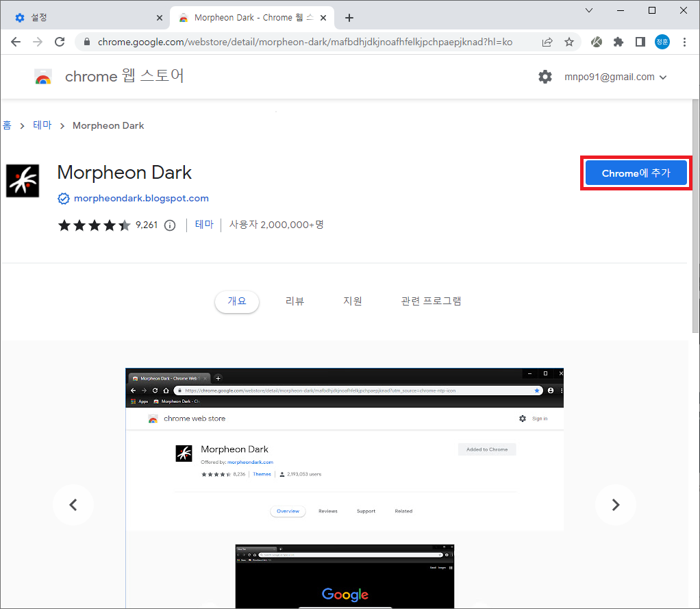Go to 홈 breadcrumb link
700x609 pixels.
tap(7, 125)
